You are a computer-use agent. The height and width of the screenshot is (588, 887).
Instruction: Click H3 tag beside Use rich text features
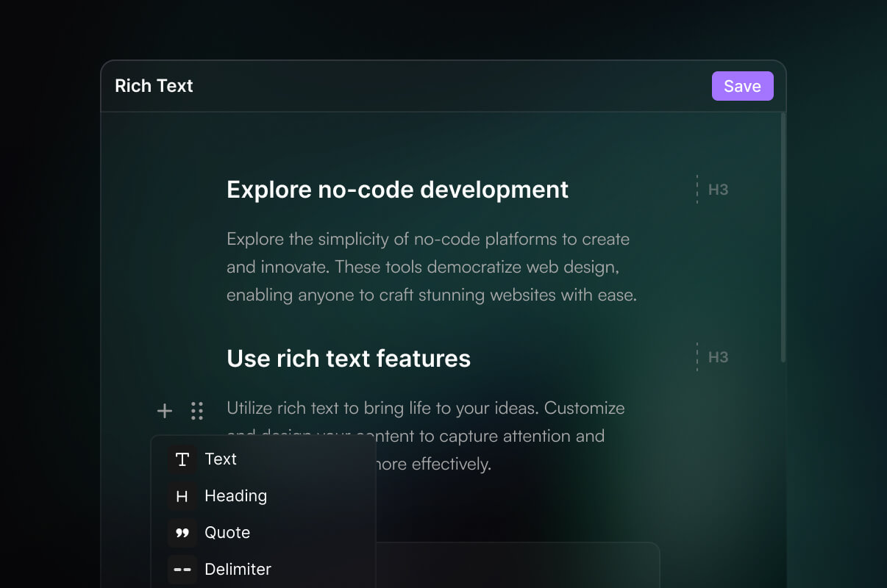718,357
